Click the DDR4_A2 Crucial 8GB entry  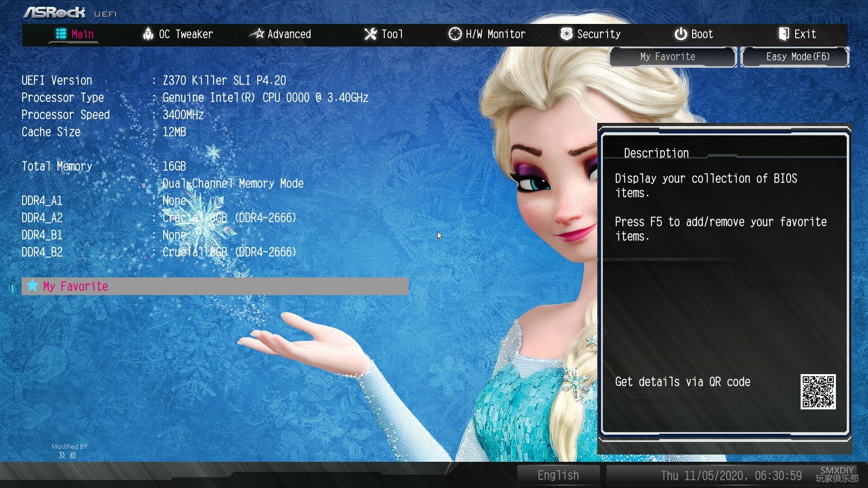tap(229, 218)
